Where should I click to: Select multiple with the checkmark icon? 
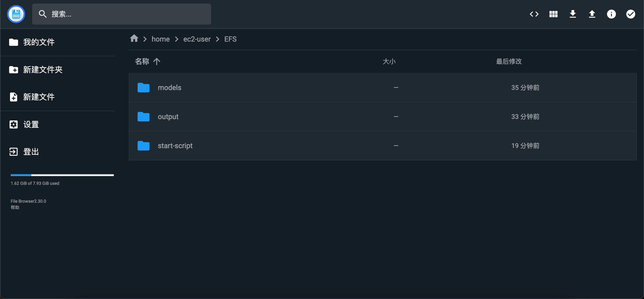click(631, 14)
